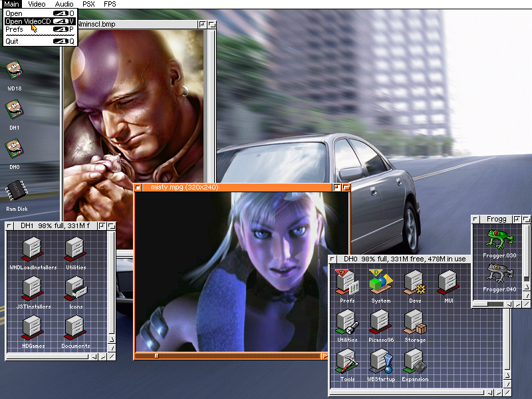Open the Video menu
This screenshot has height=399, width=532.
click(x=37, y=4)
